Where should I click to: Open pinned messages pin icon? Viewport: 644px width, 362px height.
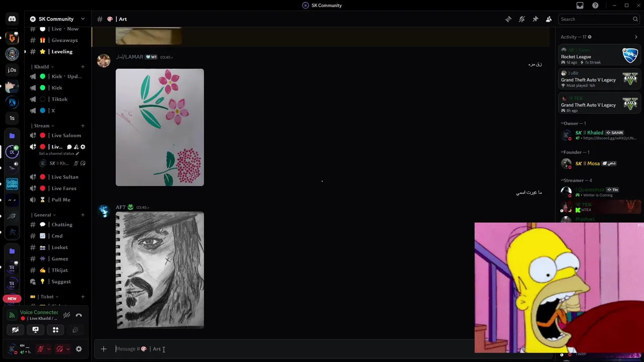coord(535,19)
